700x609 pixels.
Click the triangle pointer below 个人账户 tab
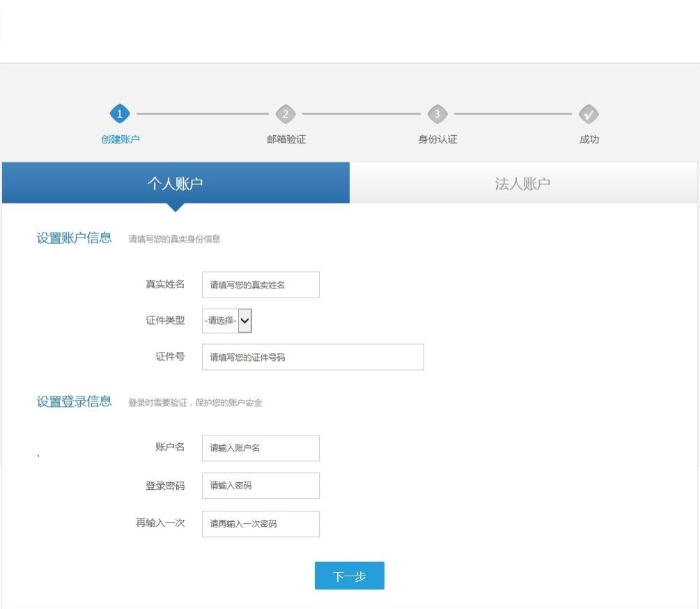point(176,207)
